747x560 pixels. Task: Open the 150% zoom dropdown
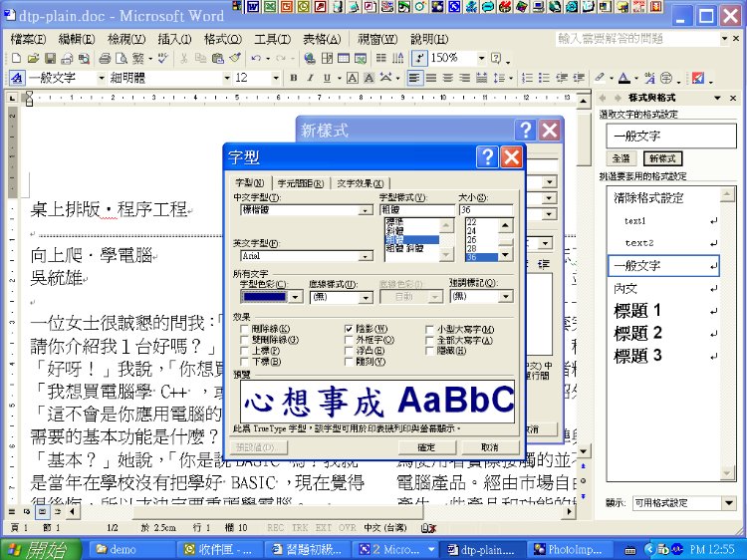pos(481,59)
